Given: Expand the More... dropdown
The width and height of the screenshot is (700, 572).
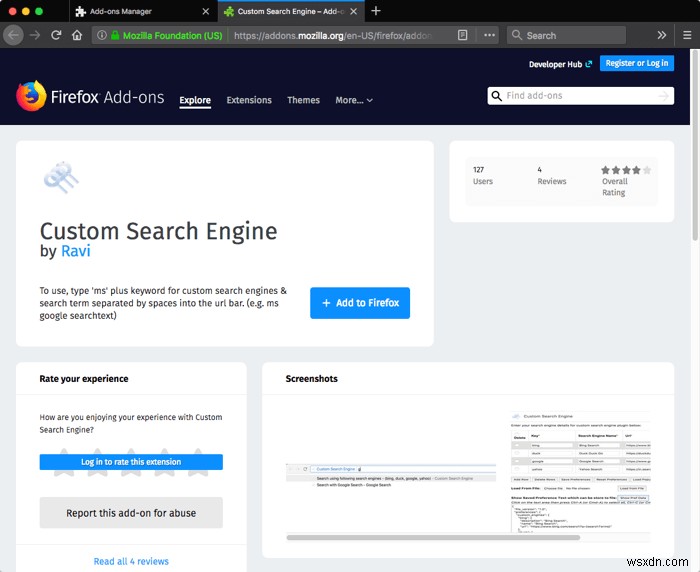Looking at the screenshot, I should click(x=354, y=100).
